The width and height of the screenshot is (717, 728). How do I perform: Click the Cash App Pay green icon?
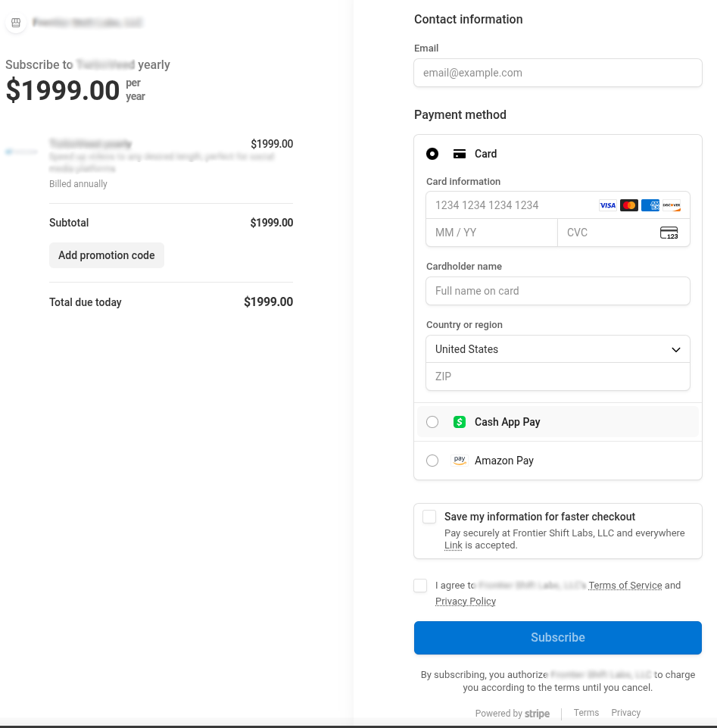coord(460,421)
